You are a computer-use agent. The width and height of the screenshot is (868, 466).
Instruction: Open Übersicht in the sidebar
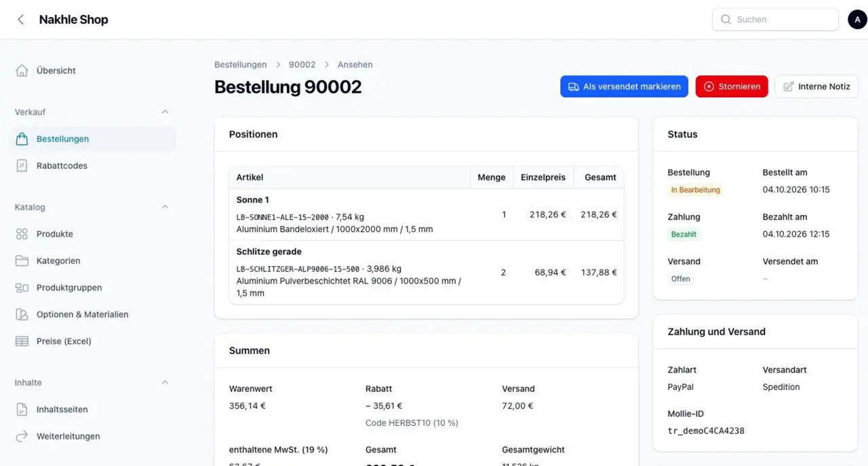click(x=92, y=71)
